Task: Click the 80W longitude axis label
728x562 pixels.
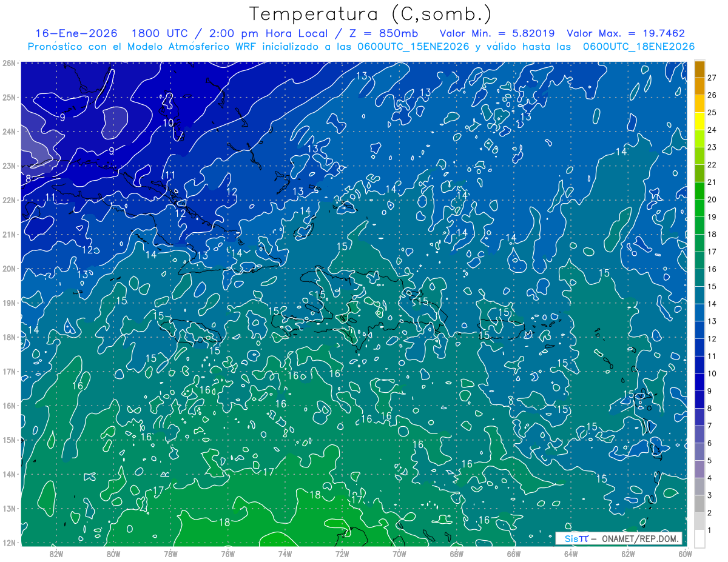Action: pyautogui.click(x=113, y=554)
